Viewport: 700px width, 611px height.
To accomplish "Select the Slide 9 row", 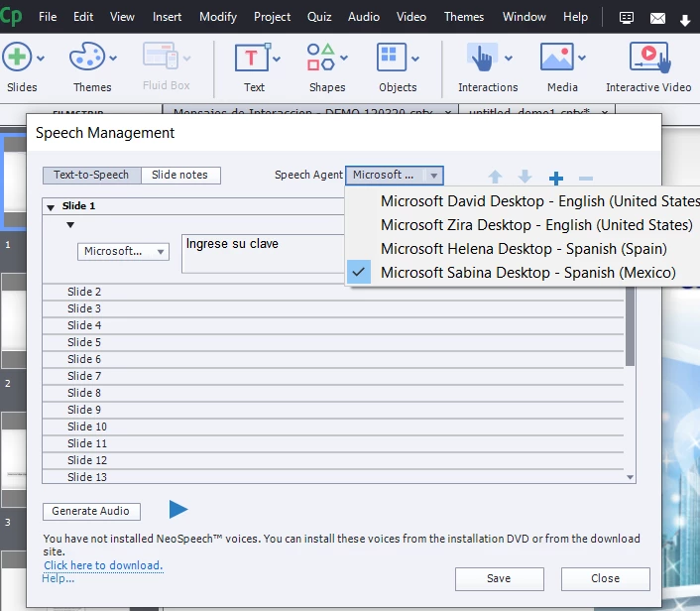I will coord(333,410).
